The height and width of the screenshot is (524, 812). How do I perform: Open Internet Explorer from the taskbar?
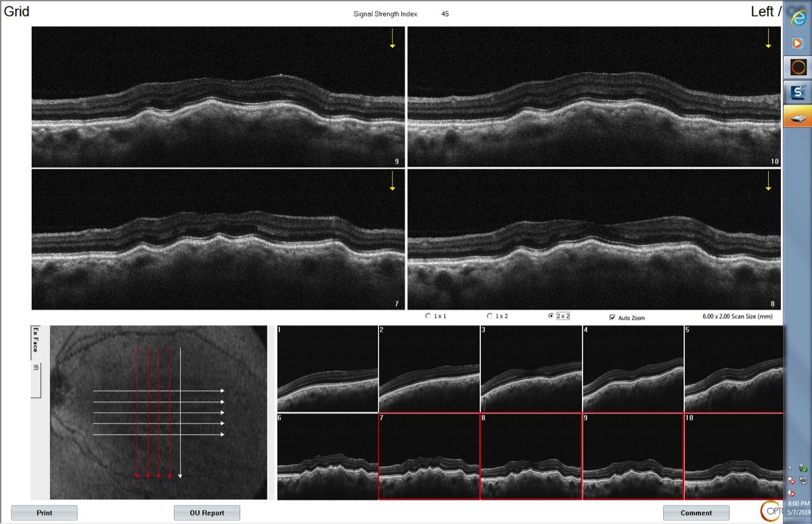pos(798,19)
